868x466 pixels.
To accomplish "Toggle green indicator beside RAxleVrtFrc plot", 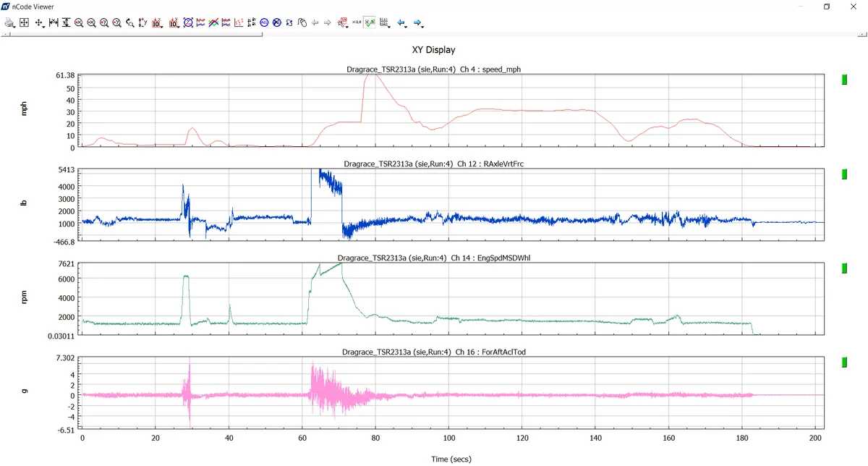I will (x=844, y=174).
